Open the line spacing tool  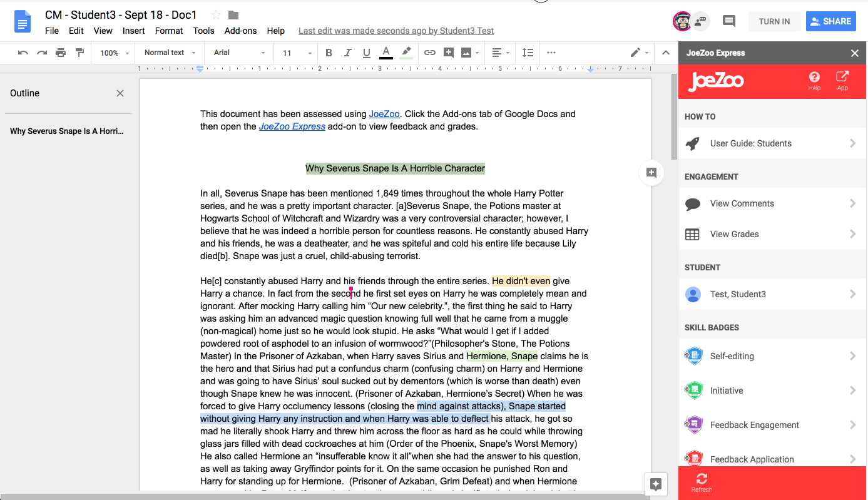(528, 53)
